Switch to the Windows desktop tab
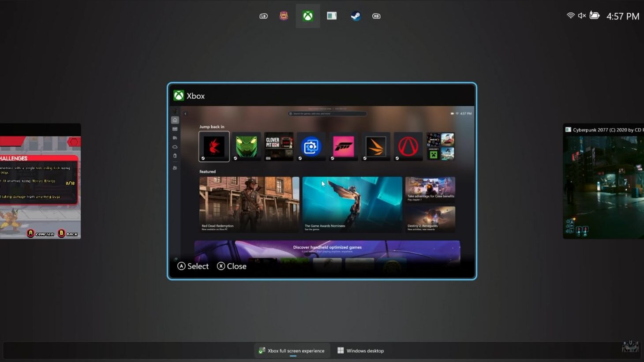The height and width of the screenshot is (362, 644). 360,351
